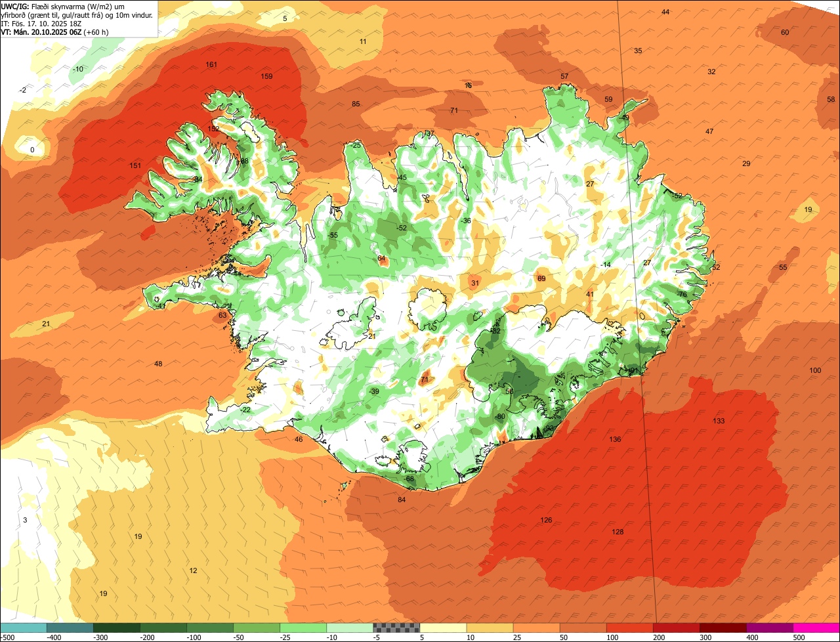Click the map value "44"
Image resolution: width=840 pixels, height=642 pixels.
pos(665,12)
